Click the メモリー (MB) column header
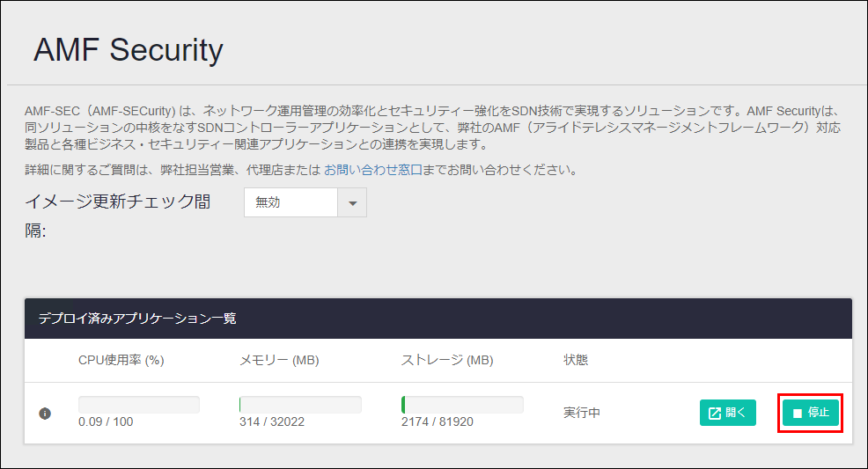868x469 pixels. click(x=279, y=360)
